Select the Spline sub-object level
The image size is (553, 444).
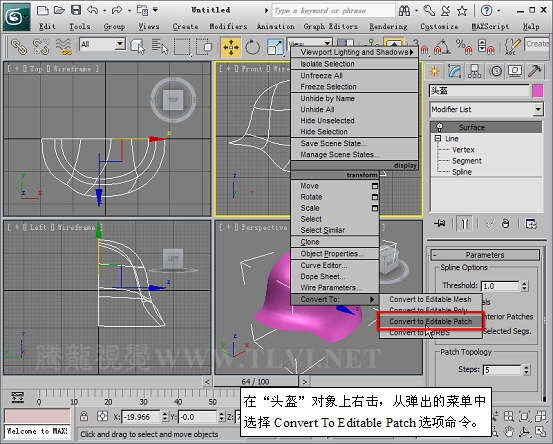tap(462, 172)
